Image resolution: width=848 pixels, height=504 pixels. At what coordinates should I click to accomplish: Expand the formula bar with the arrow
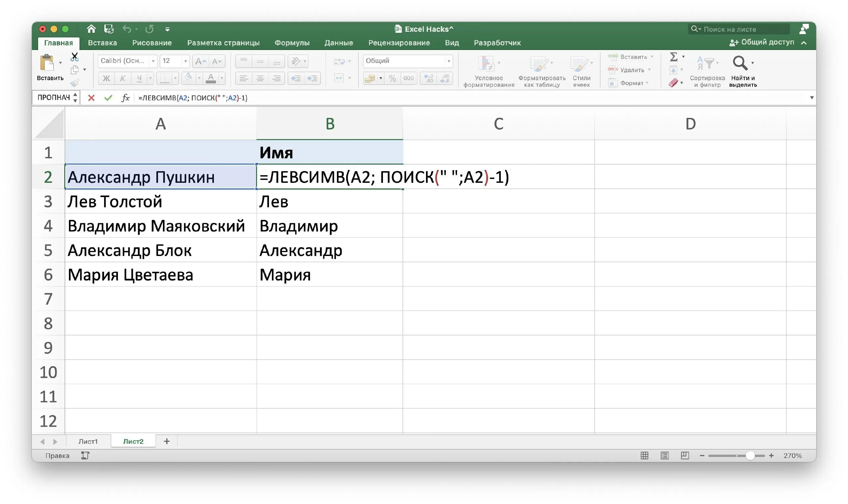click(x=812, y=98)
